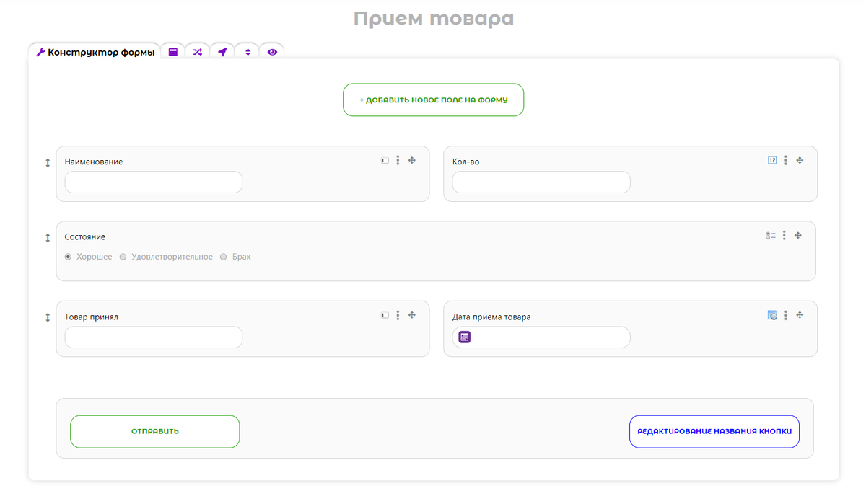866x504 pixels.
Task: Select the Брак radio option
Action: pos(224,257)
